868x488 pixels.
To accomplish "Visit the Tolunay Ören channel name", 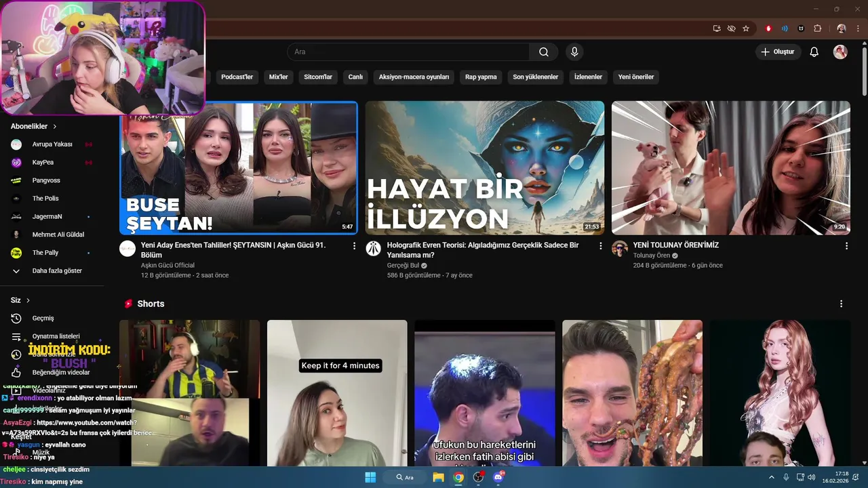I will pyautogui.click(x=652, y=256).
